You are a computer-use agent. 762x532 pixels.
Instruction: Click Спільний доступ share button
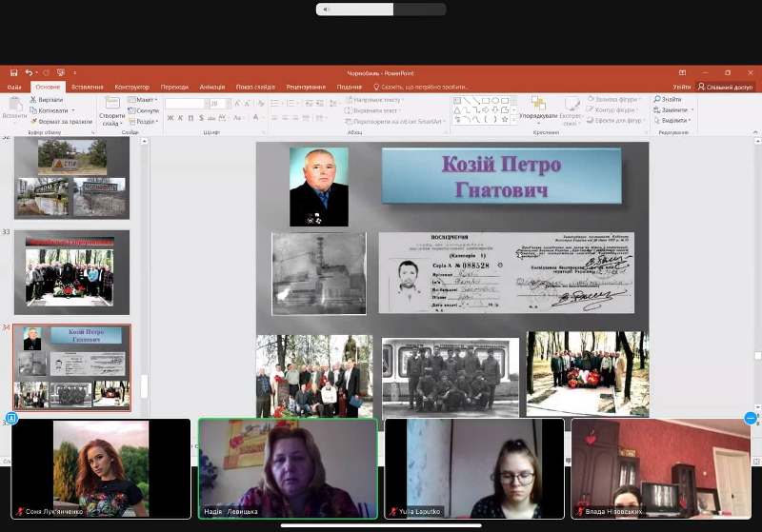point(725,87)
